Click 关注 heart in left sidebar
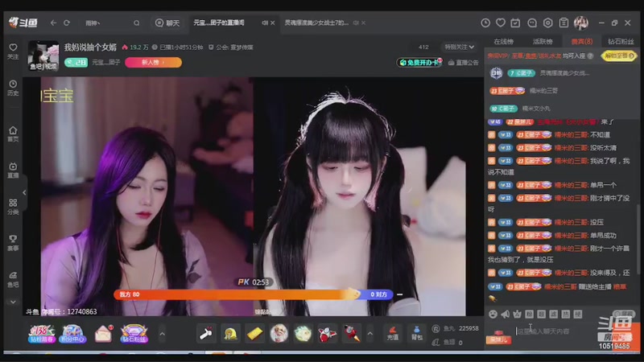The width and height of the screenshot is (644, 362). click(x=13, y=51)
